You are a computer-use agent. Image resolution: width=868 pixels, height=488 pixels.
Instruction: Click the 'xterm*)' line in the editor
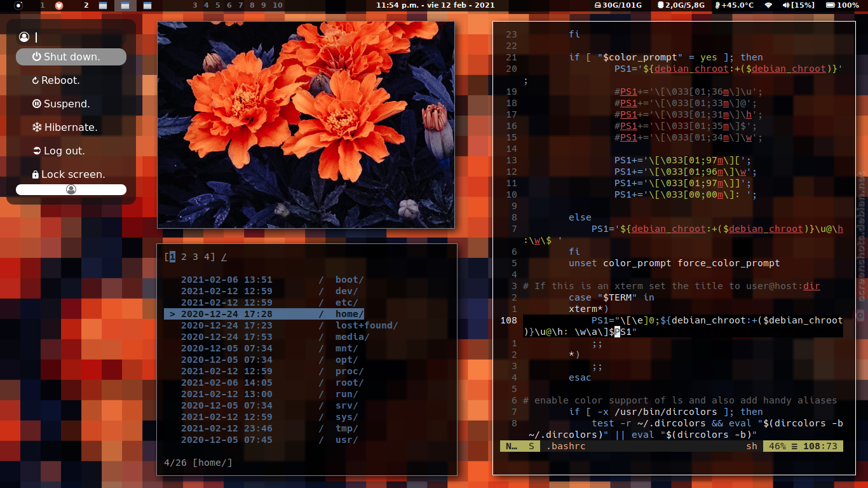(x=588, y=309)
